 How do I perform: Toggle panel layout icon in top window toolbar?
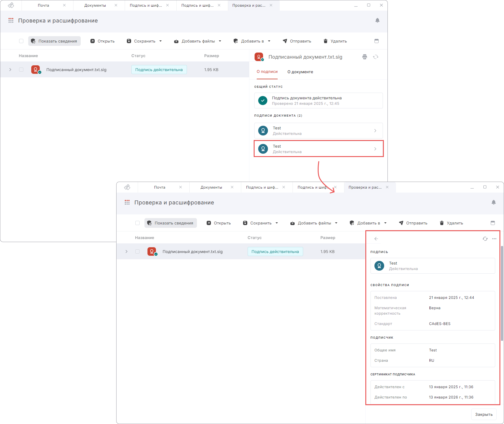377,41
